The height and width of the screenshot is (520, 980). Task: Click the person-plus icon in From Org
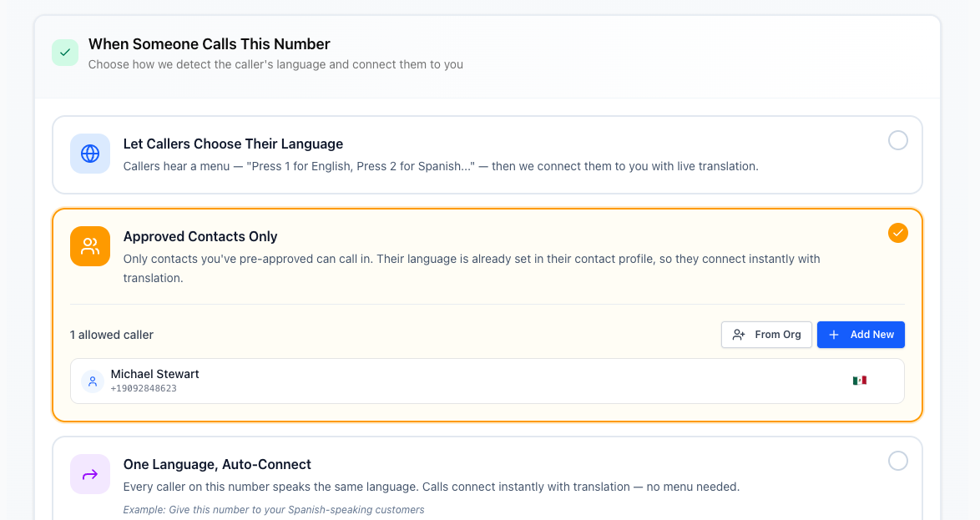739,335
